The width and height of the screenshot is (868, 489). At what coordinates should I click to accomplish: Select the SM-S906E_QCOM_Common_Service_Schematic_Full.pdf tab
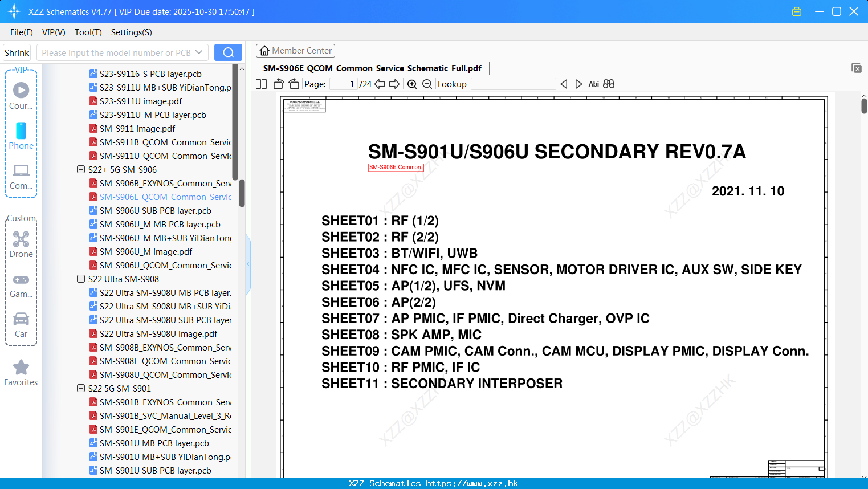pyautogui.click(x=372, y=68)
